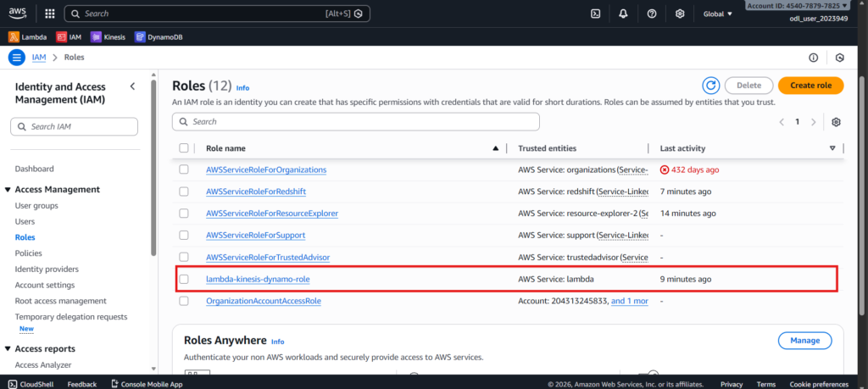The width and height of the screenshot is (868, 389).
Task: Go to Policies in the sidebar
Action: pyautogui.click(x=28, y=253)
